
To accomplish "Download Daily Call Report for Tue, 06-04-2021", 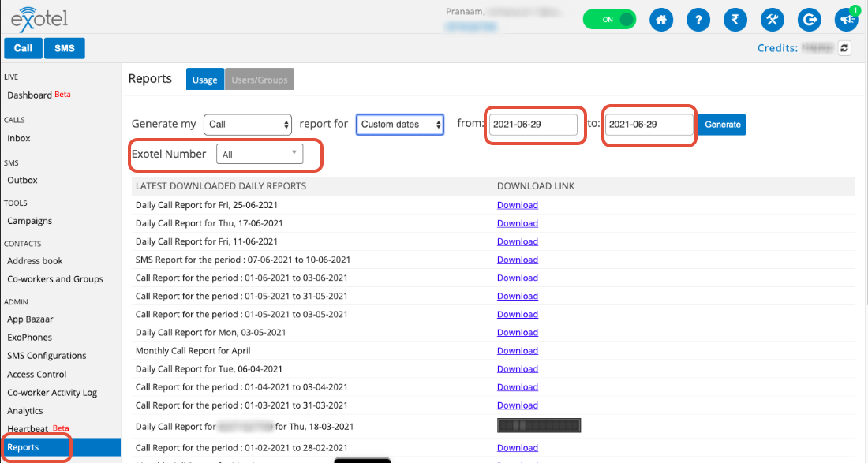I will point(517,369).
